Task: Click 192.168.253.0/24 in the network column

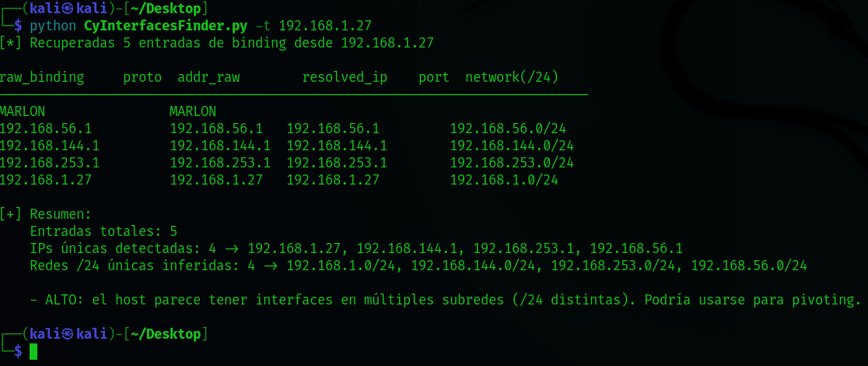Action: [x=512, y=163]
